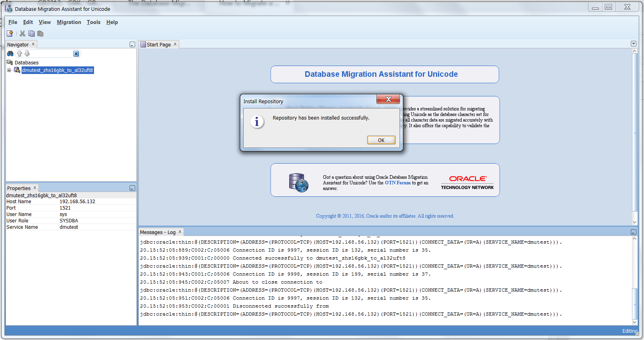Open the Tools menu
The image size is (644, 340).
(x=94, y=22)
